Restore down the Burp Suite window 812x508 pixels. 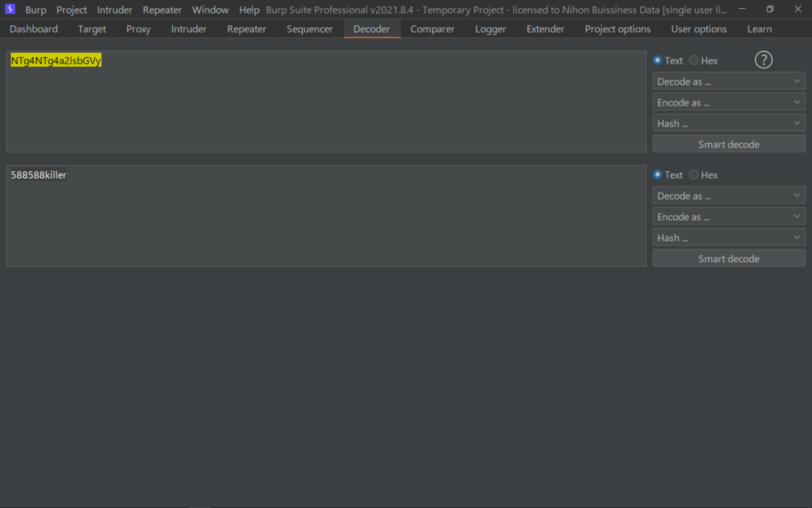pyautogui.click(x=770, y=9)
